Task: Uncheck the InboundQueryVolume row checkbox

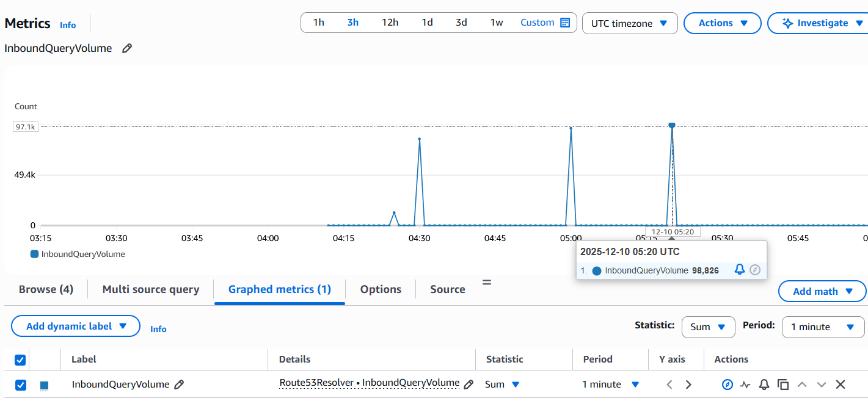Action: [x=20, y=385]
